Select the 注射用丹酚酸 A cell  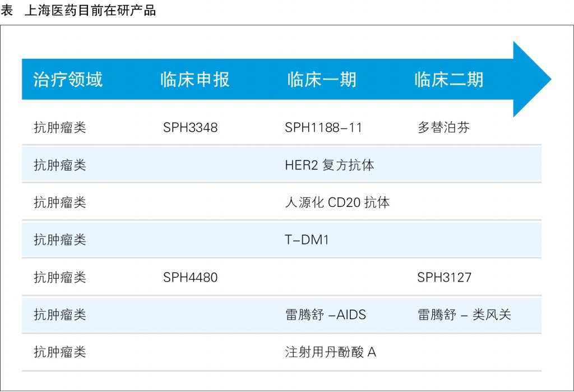tap(331, 352)
